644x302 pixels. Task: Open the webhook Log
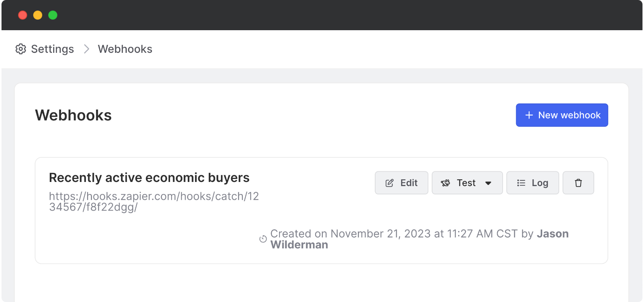point(540,183)
